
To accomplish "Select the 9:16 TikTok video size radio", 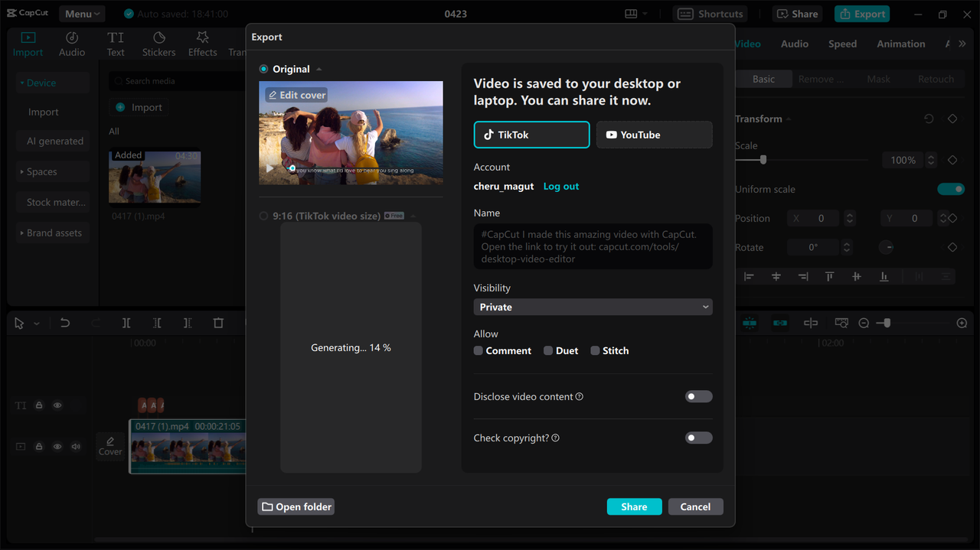I will click(x=263, y=216).
